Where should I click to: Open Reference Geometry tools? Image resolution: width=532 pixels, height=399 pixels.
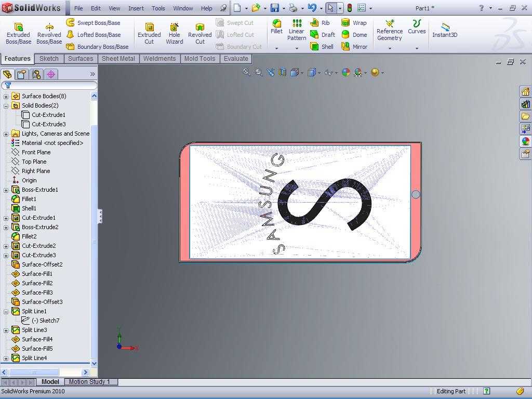390,30
